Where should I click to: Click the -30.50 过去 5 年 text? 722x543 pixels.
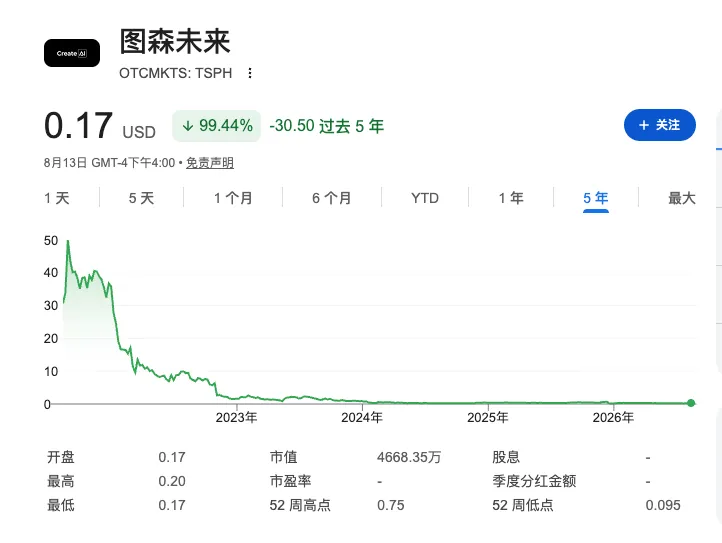click(326, 126)
